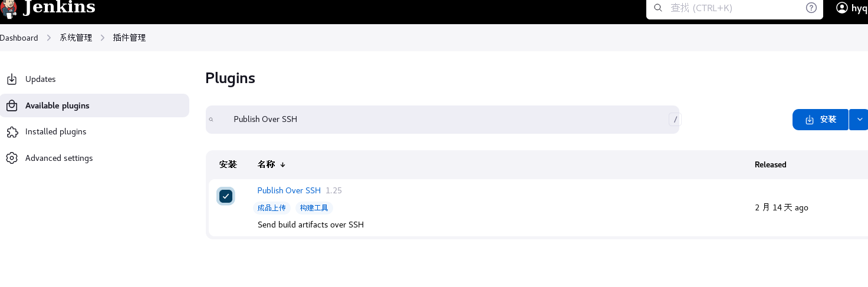
Task: Click the Advanced settings gear icon
Action: 12,158
